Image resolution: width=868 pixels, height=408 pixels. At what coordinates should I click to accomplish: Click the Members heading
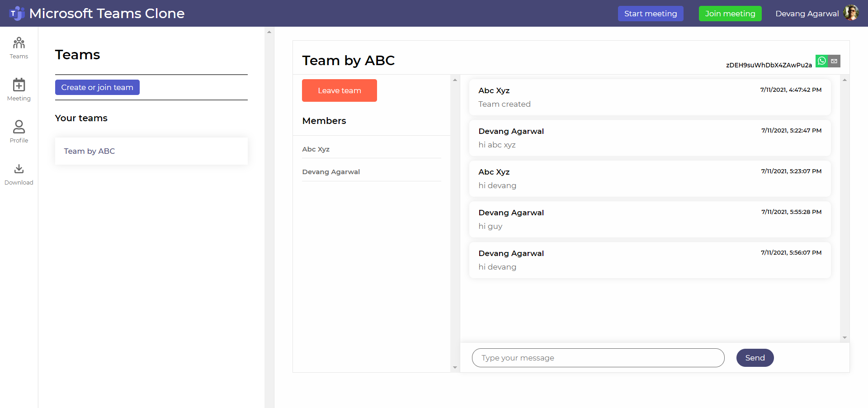click(324, 121)
